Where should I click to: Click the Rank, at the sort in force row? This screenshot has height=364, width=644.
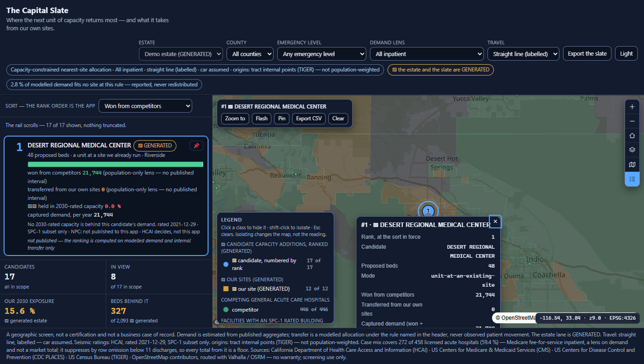(x=428, y=237)
